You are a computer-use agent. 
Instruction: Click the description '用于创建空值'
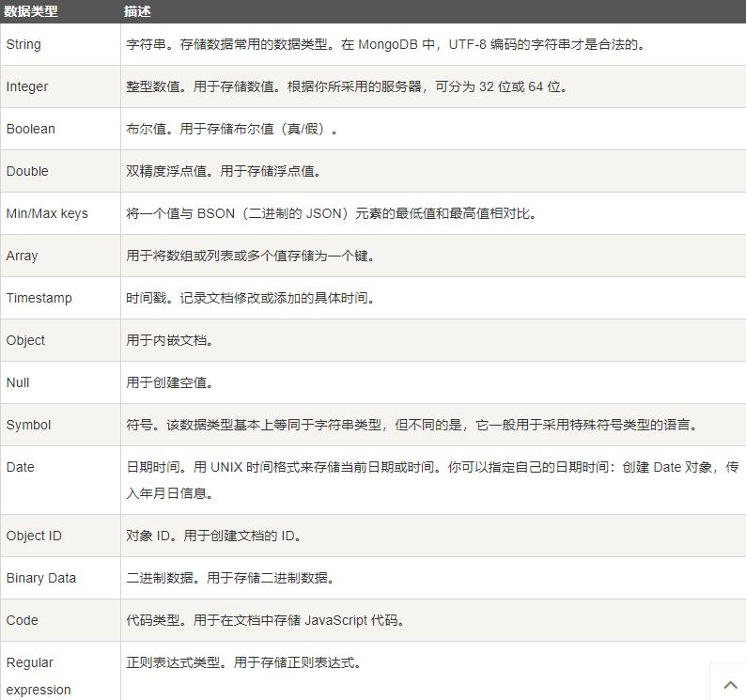[169, 383]
